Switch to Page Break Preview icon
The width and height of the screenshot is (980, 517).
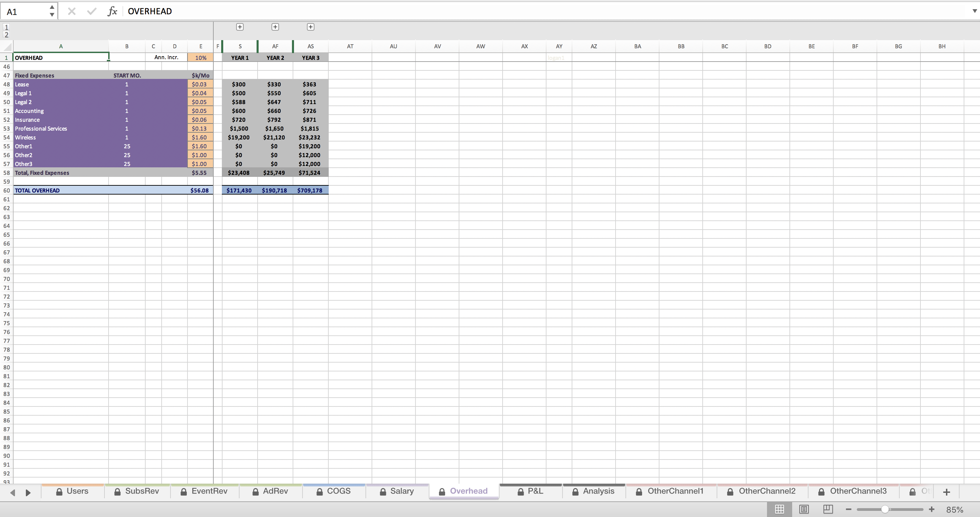coord(828,510)
